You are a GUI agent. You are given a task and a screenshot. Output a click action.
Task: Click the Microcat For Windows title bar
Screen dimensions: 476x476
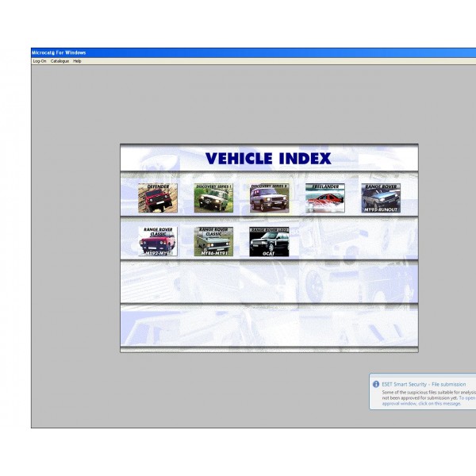(x=254, y=53)
